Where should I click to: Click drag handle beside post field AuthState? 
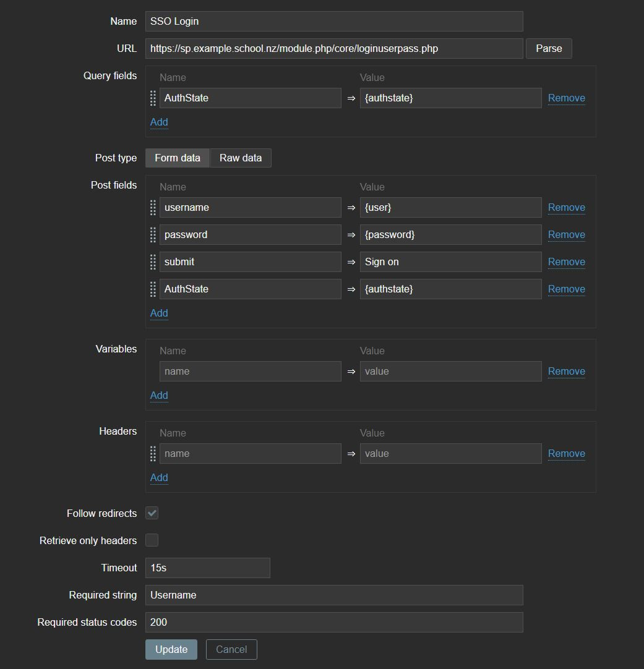coord(153,289)
